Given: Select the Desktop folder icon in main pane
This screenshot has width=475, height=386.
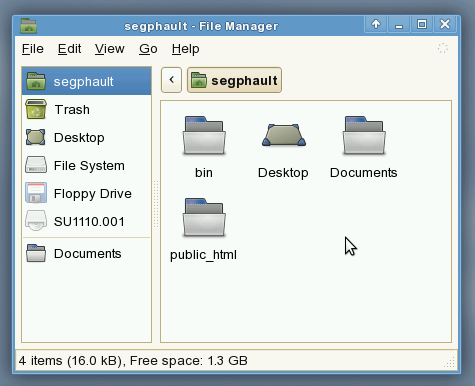Looking at the screenshot, I should tap(284, 135).
